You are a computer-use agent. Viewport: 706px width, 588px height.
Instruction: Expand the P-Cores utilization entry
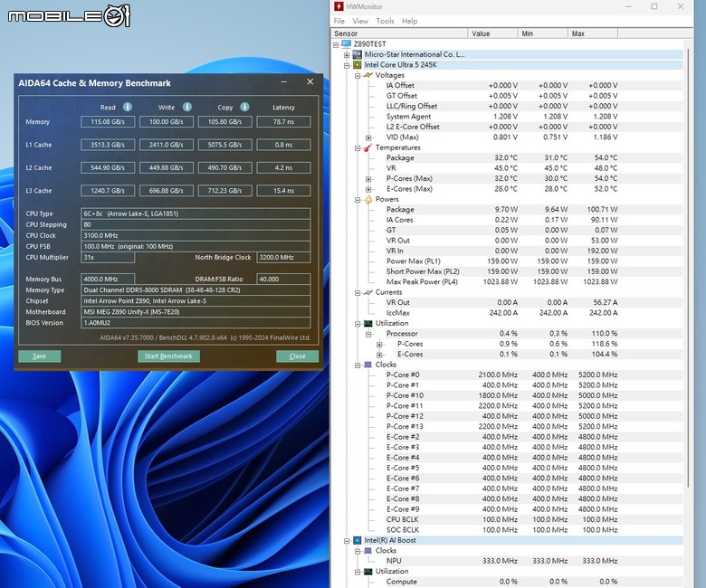[x=379, y=345]
